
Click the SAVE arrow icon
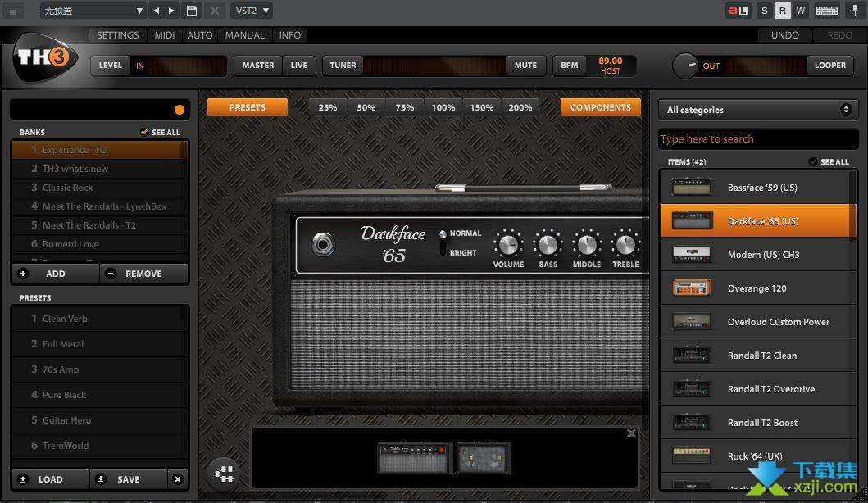(x=101, y=479)
